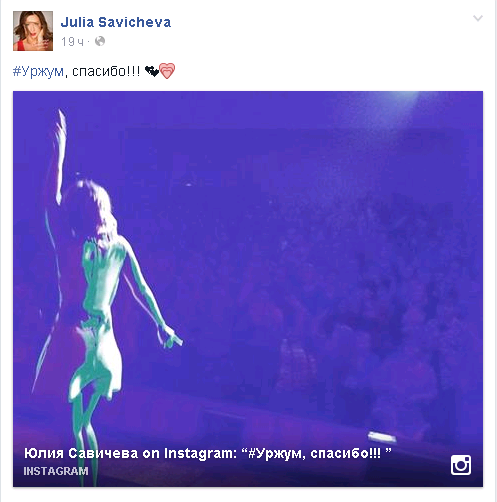The width and height of the screenshot is (497, 502).
Task: Click the black two-hearts emoji
Action: 152,71
